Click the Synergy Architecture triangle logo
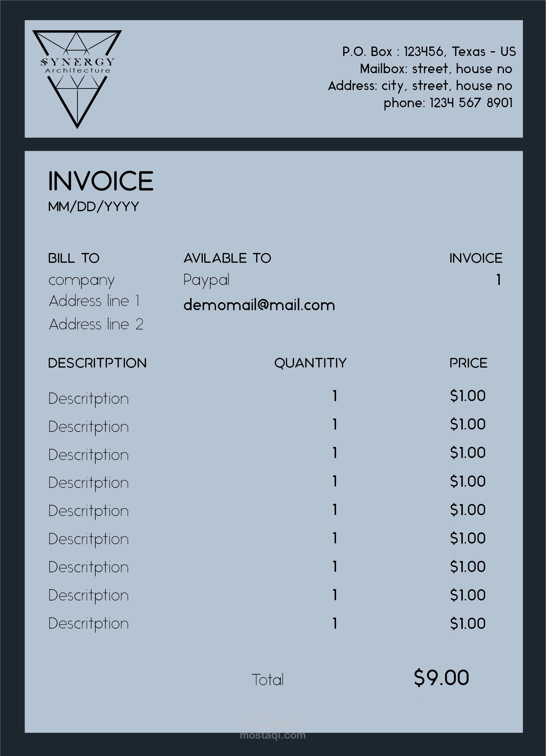This screenshot has width=546, height=756. [77, 79]
